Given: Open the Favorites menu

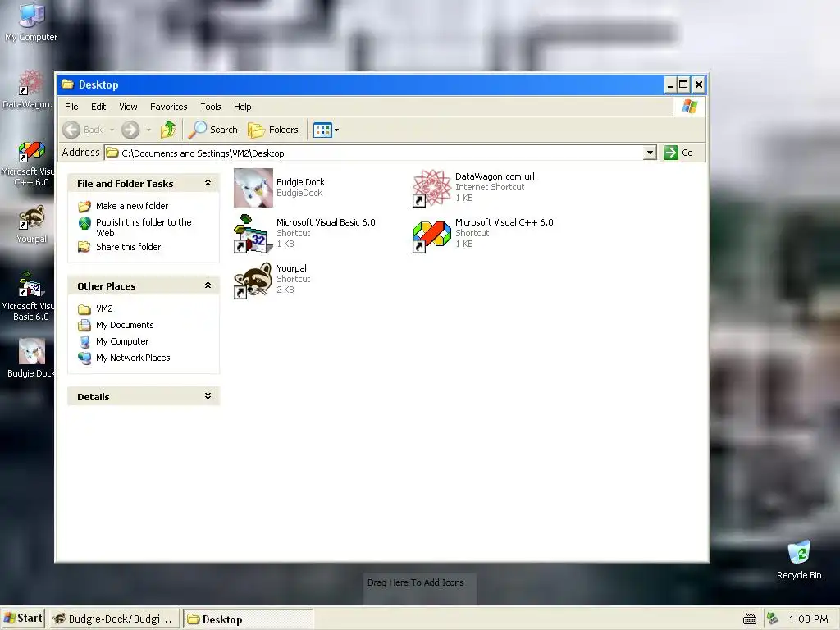Looking at the screenshot, I should click(169, 107).
